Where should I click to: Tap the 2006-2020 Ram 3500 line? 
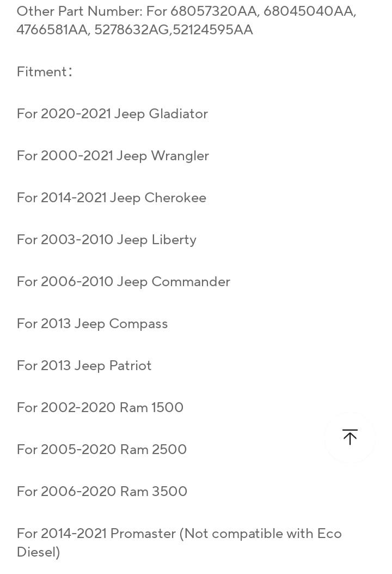[102, 491]
